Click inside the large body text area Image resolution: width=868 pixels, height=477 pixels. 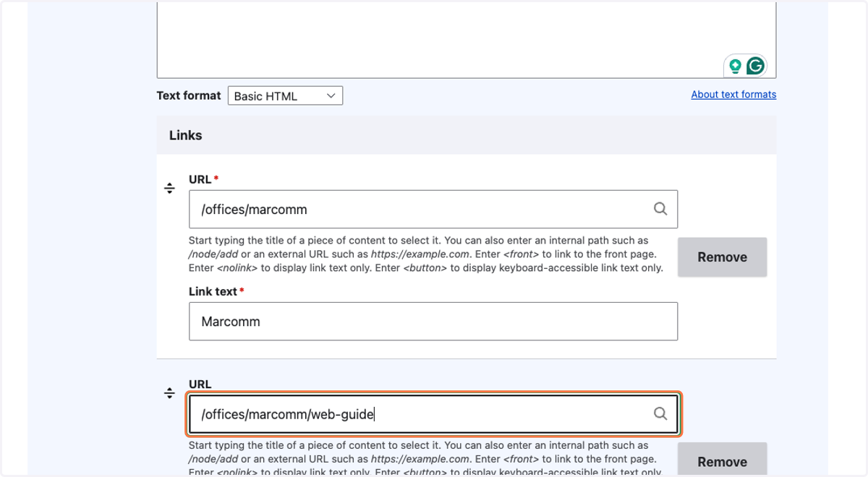click(x=467, y=39)
